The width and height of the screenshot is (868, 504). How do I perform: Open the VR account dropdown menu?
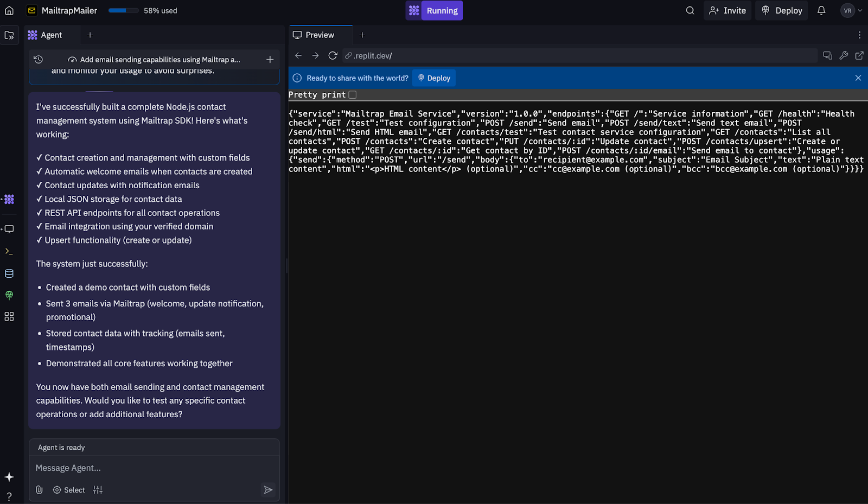pyautogui.click(x=849, y=10)
